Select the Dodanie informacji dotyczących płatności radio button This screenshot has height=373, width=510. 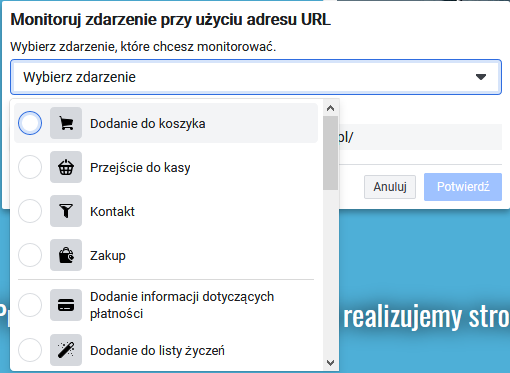[x=30, y=305]
